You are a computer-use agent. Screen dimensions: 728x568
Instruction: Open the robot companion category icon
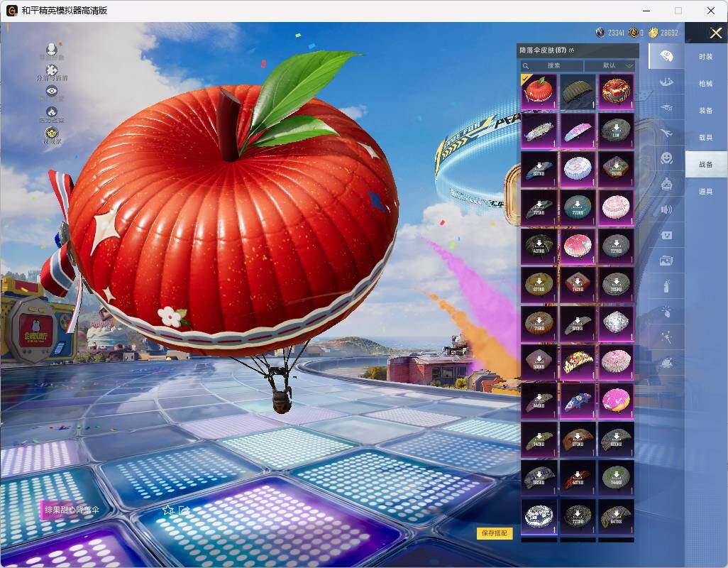click(x=666, y=184)
